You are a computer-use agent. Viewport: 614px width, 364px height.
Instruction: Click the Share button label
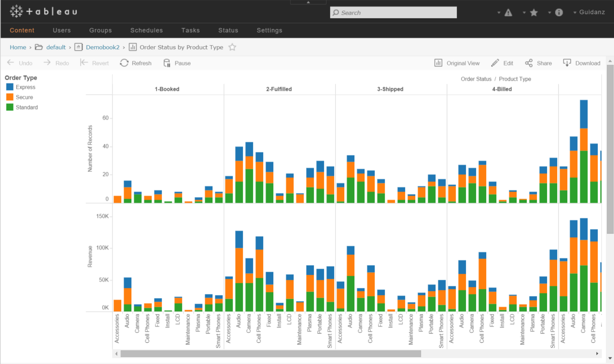[x=545, y=63]
